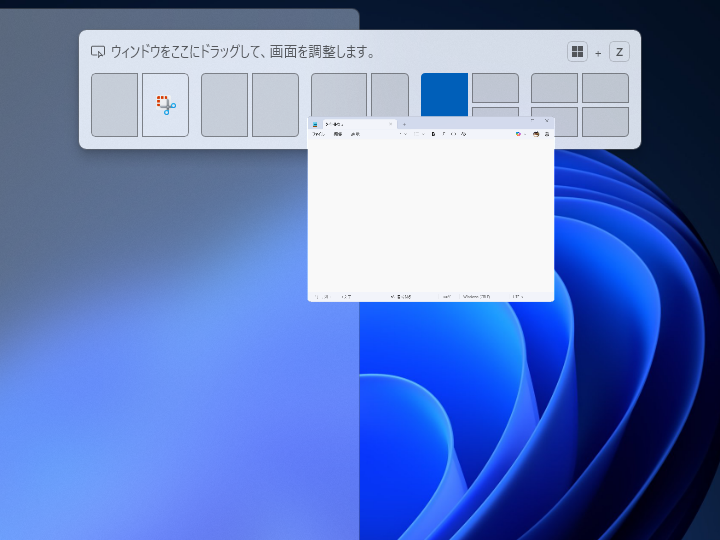Image resolution: width=720 pixels, height=540 pixels.
Task: Click inside the Notepad text area
Action: point(430,215)
